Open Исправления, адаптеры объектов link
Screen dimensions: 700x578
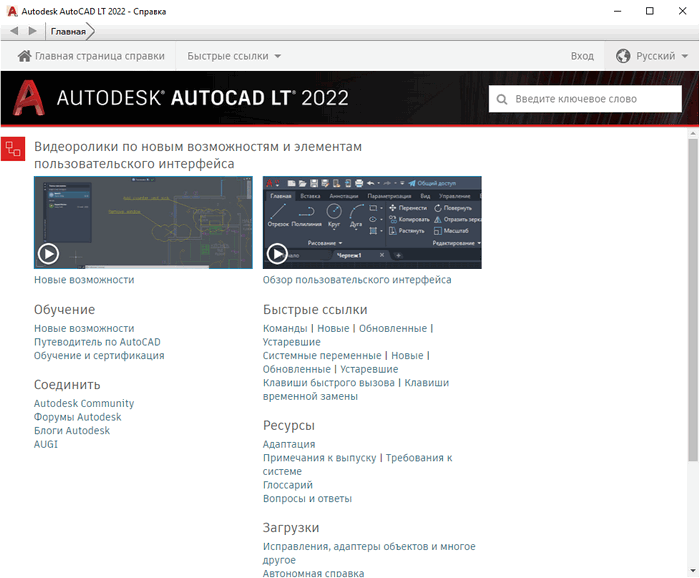coord(369,553)
